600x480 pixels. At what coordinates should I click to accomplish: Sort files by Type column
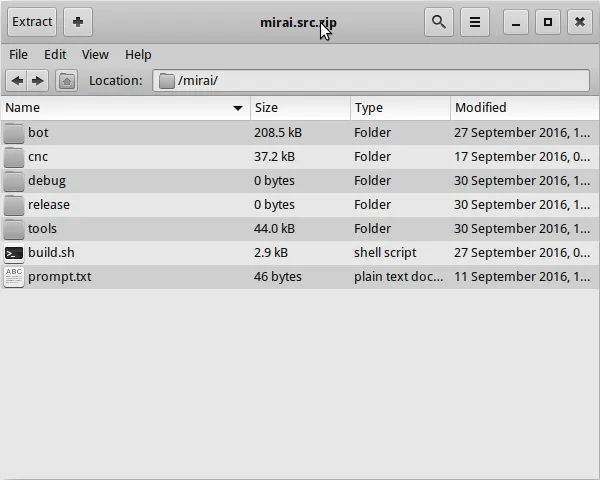point(400,108)
